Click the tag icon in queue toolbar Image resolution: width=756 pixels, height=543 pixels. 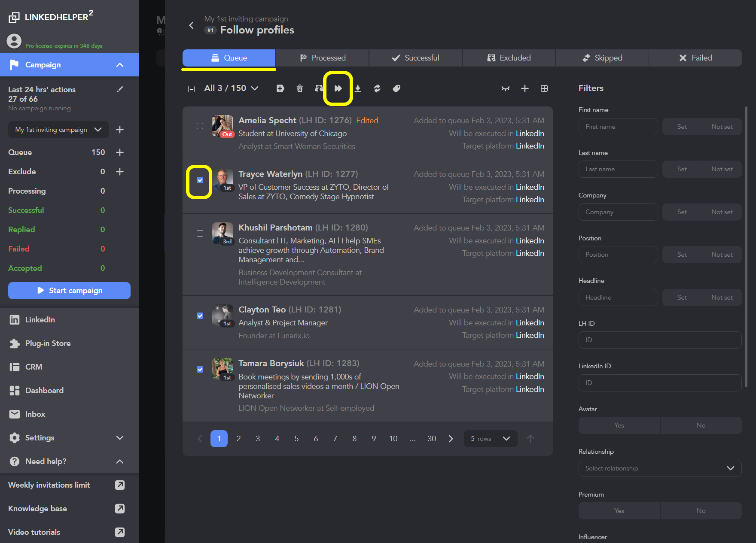(396, 88)
